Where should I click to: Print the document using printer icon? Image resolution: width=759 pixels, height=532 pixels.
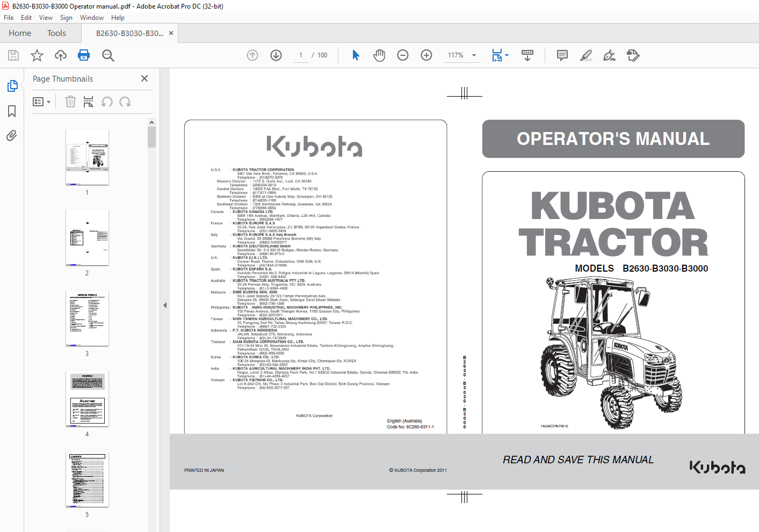[x=84, y=55]
